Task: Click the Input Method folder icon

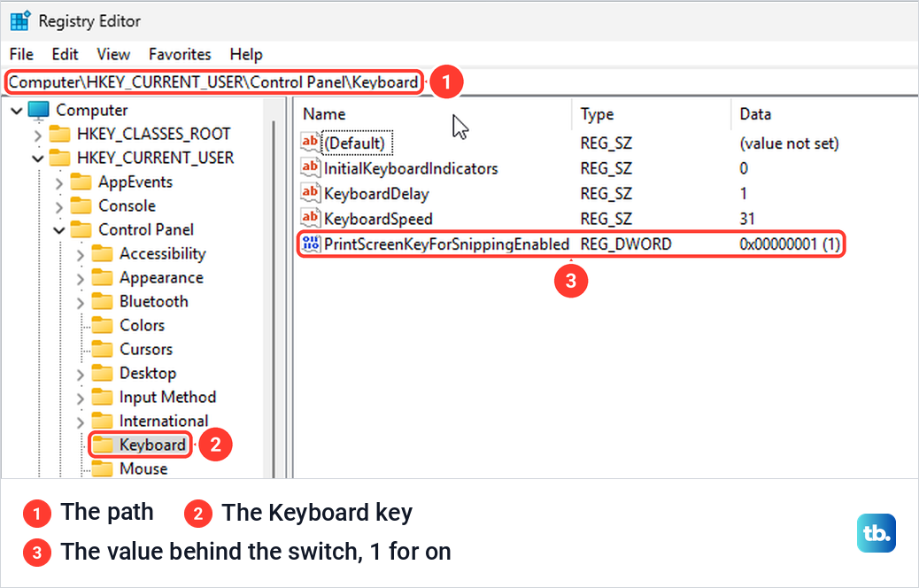Action: [x=102, y=397]
